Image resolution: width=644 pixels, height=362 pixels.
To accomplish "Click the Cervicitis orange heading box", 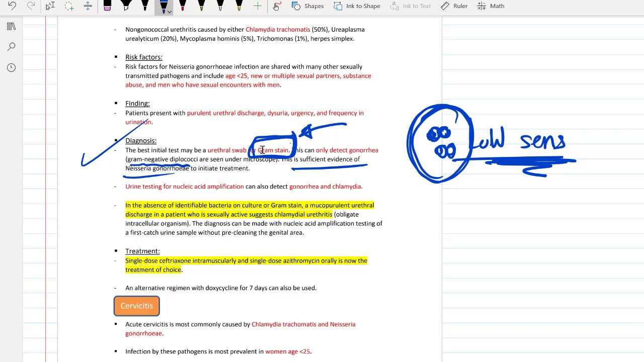I will [x=137, y=306].
